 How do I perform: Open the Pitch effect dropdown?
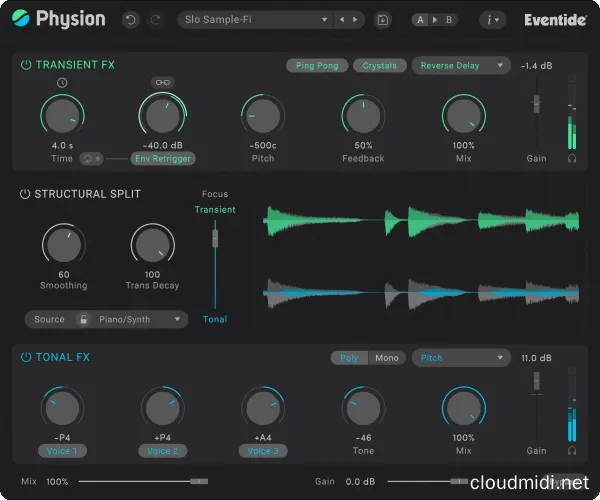461,358
